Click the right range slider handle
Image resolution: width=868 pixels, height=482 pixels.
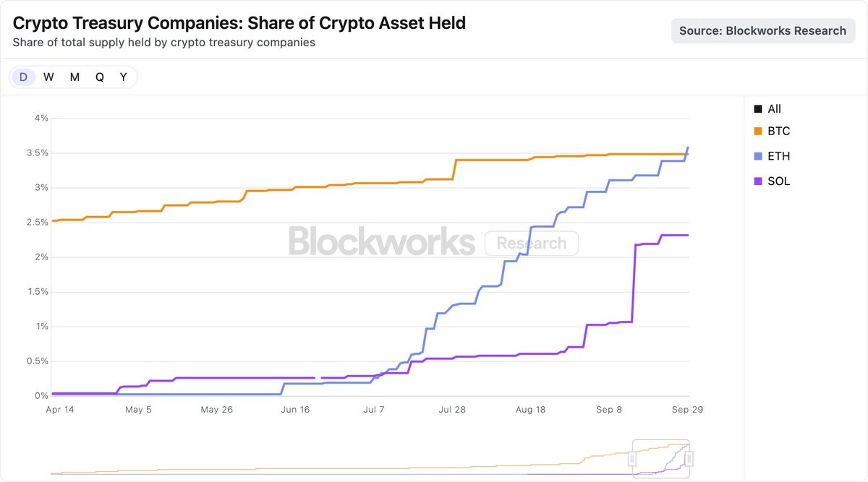(689, 459)
